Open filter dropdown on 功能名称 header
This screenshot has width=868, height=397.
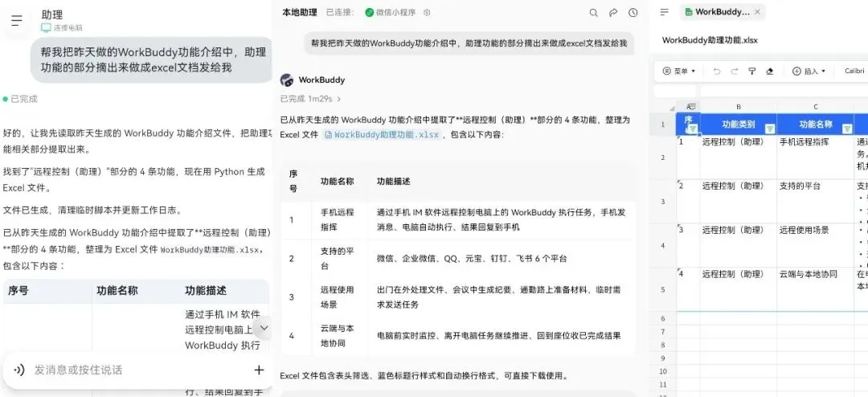[x=847, y=129]
